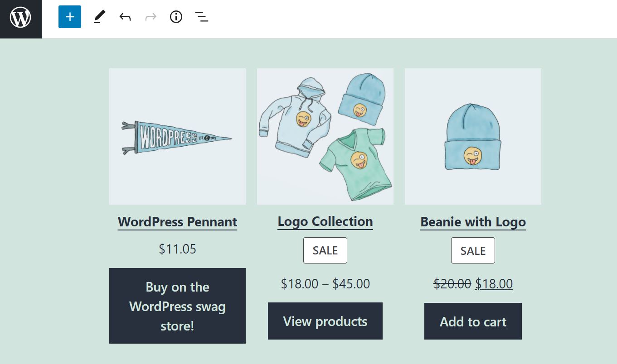
Task: Select the Tools pencil icon
Action: pos(99,17)
